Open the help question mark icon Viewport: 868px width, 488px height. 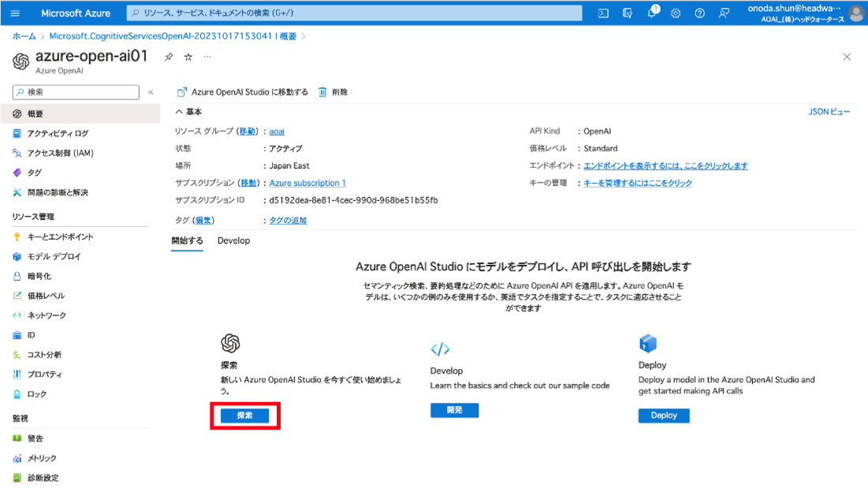click(x=700, y=13)
